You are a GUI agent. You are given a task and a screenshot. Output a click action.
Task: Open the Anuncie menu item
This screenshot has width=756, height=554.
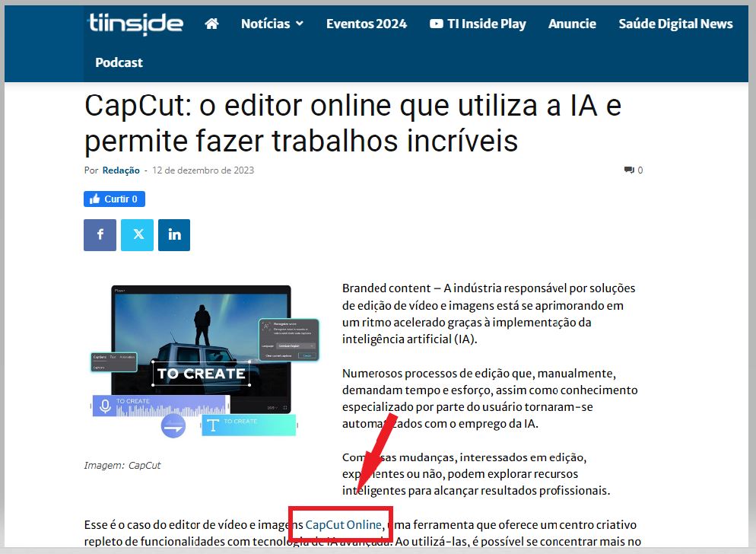coord(572,24)
